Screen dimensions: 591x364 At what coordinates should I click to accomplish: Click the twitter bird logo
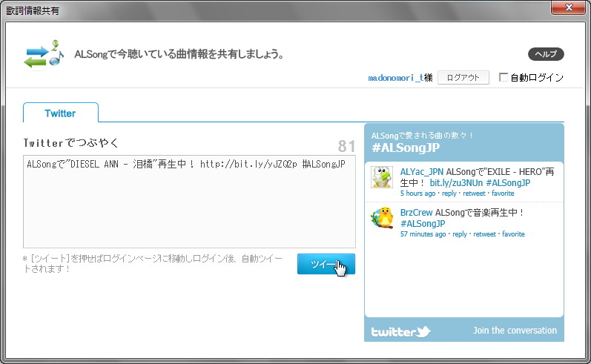(x=400, y=331)
